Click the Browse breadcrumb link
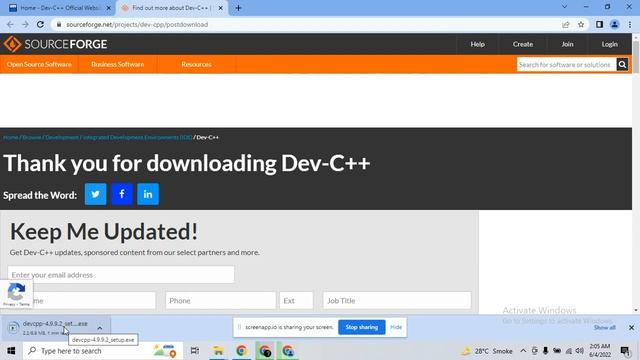The height and width of the screenshot is (360, 640). pyautogui.click(x=32, y=137)
